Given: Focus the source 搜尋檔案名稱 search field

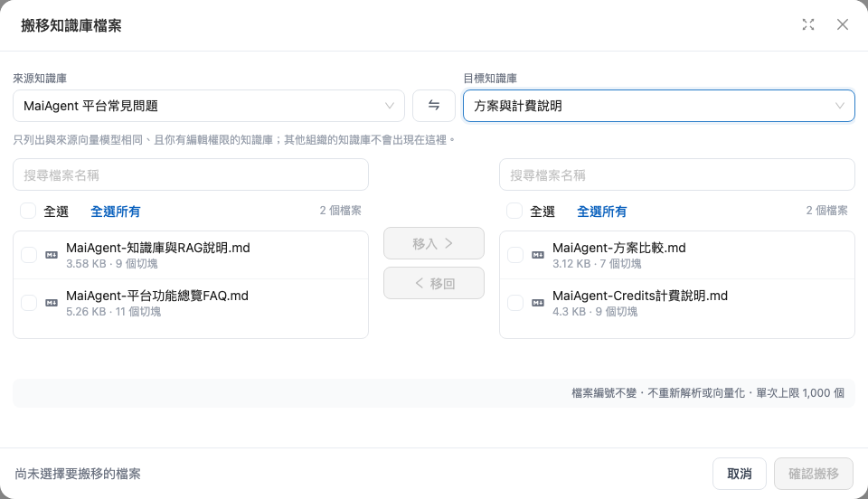Looking at the screenshot, I should pyautogui.click(x=191, y=174).
